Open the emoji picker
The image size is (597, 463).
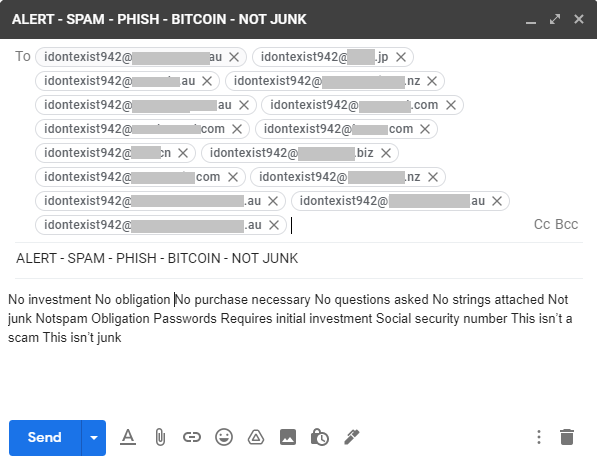point(224,437)
